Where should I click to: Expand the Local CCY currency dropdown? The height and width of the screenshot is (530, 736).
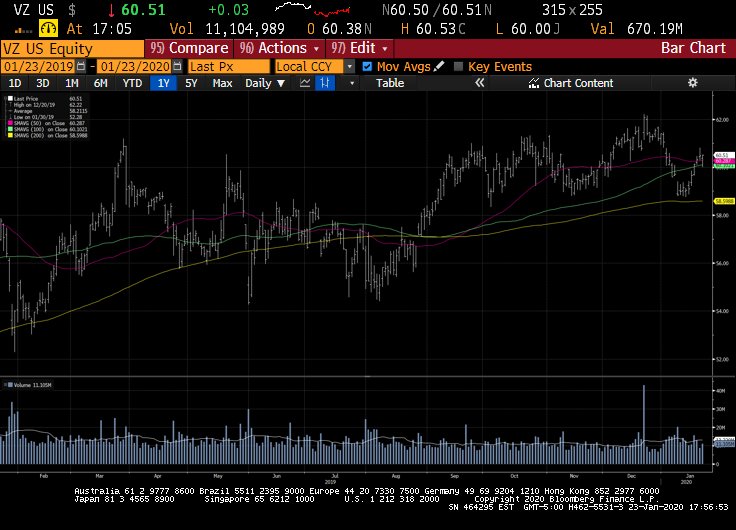click(x=349, y=66)
